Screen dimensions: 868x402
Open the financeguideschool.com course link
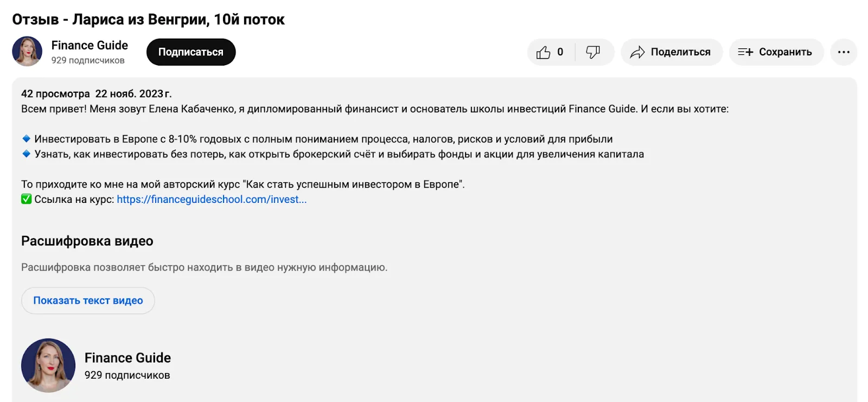[x=212, y=199]
